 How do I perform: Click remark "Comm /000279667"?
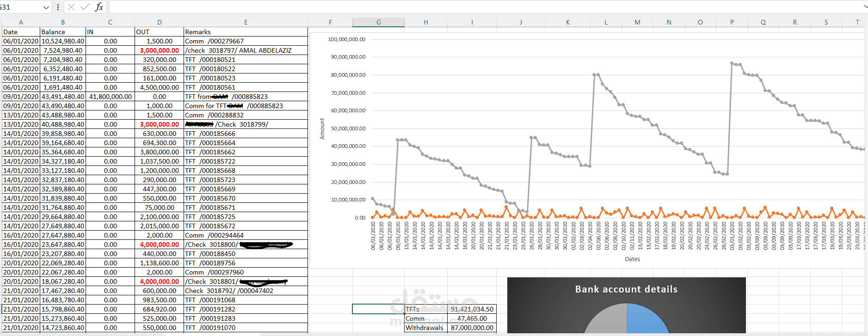pyautogui.click(x=246, y=41)
